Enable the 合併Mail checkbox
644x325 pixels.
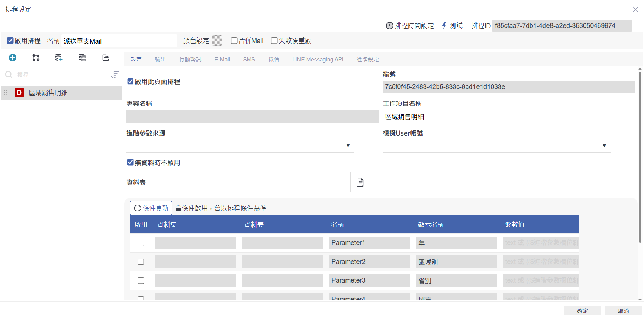(234, 41)
